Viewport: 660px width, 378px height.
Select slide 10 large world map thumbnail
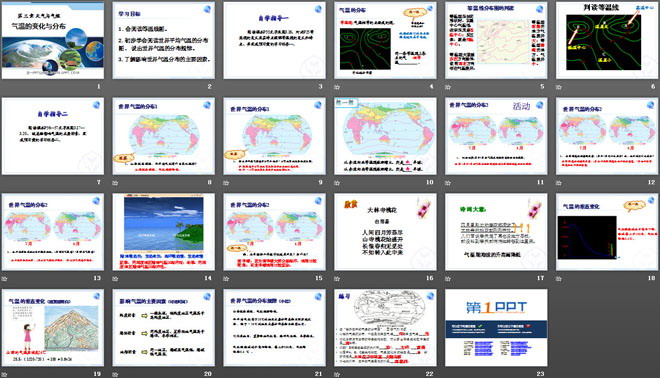pyautogui.click(x=385, y=136)
